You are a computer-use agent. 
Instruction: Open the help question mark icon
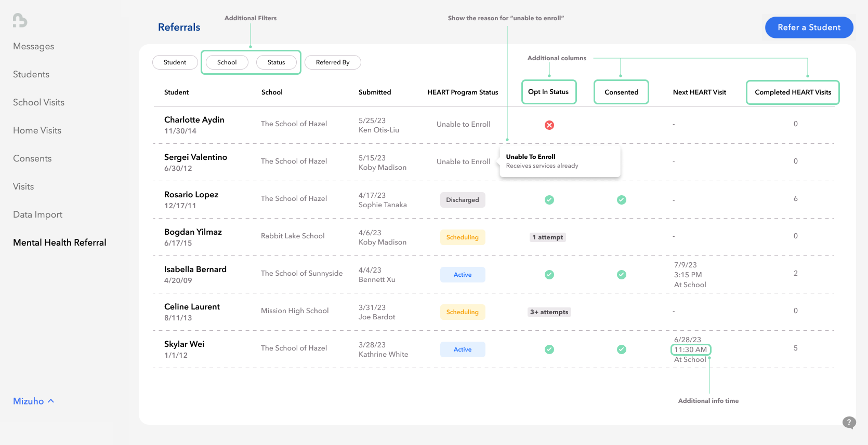click(x=849, y=422)
